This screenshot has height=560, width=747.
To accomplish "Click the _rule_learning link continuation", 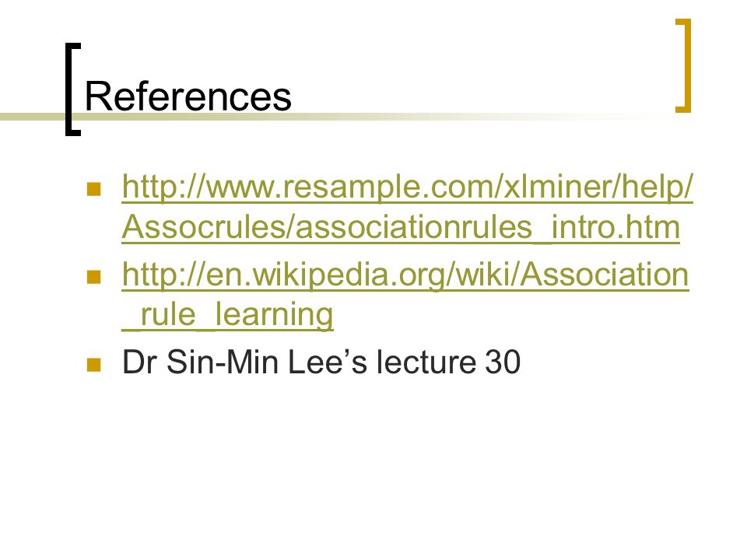I will coord(228,315).
